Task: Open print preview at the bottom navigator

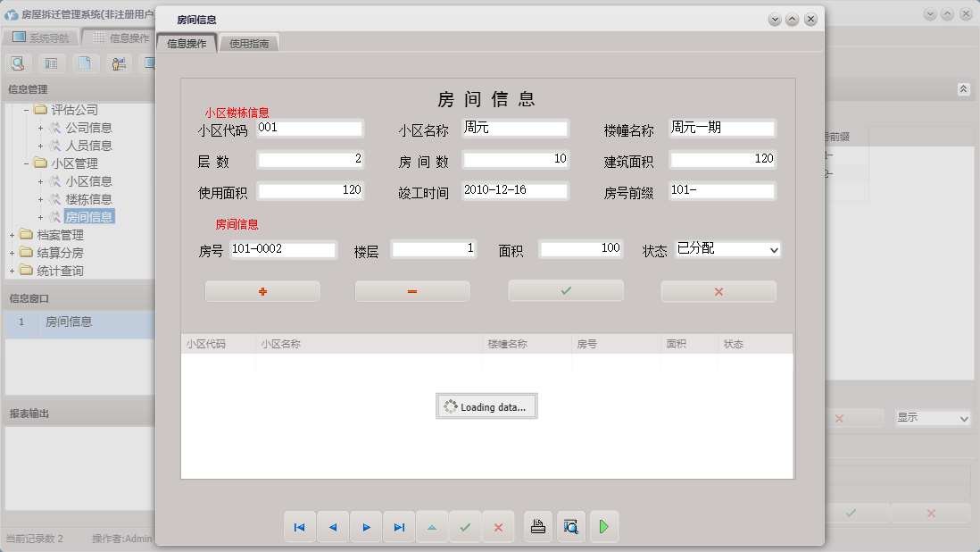Action: [x=570, y=526]
